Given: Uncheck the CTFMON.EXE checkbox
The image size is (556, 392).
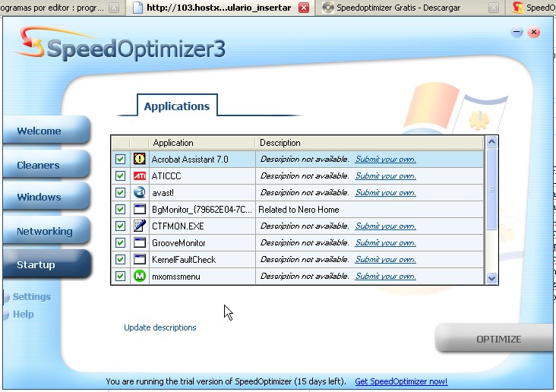Looking at the screenshot, I should pyautogui.click(x=120, y=226).
